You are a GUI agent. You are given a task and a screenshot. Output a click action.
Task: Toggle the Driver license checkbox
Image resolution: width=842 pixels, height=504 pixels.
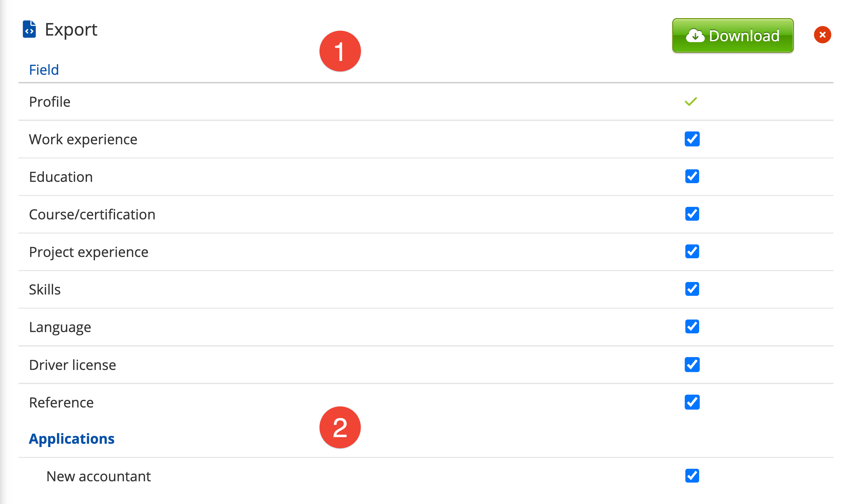[692, 364]
